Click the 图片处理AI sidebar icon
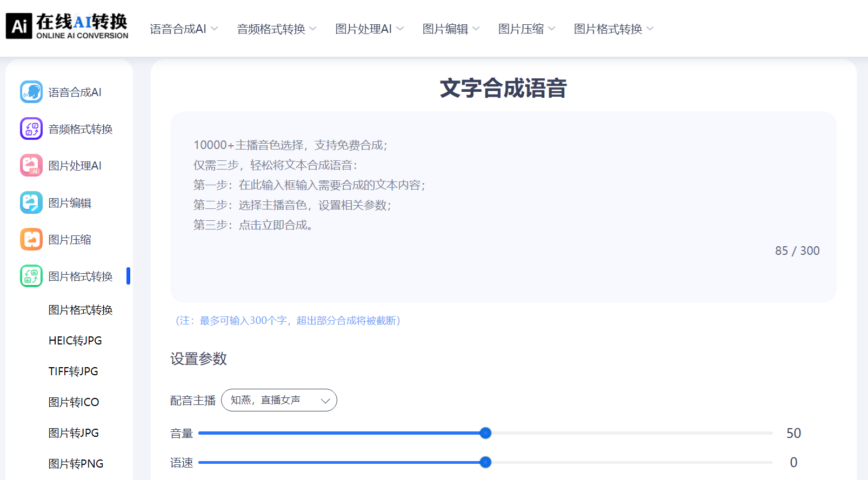 tap(31, 165)
